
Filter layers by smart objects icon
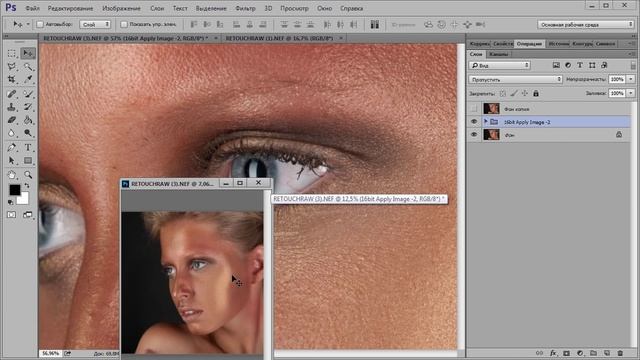click(604, 65)
